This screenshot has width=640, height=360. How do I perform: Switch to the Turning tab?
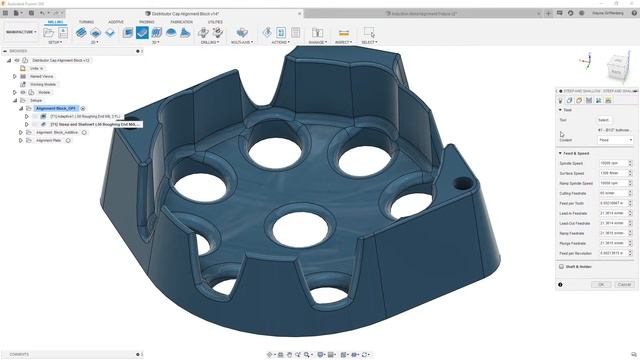[x=86, y=22]
